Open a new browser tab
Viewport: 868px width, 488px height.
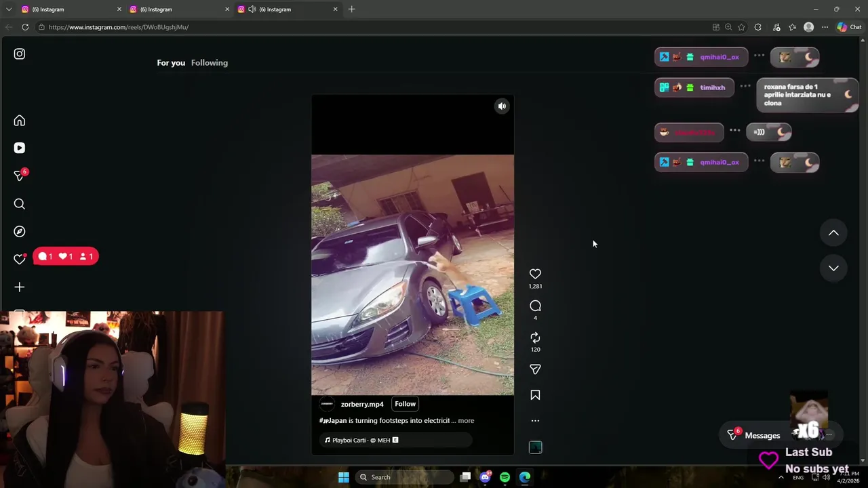(351, 9)
